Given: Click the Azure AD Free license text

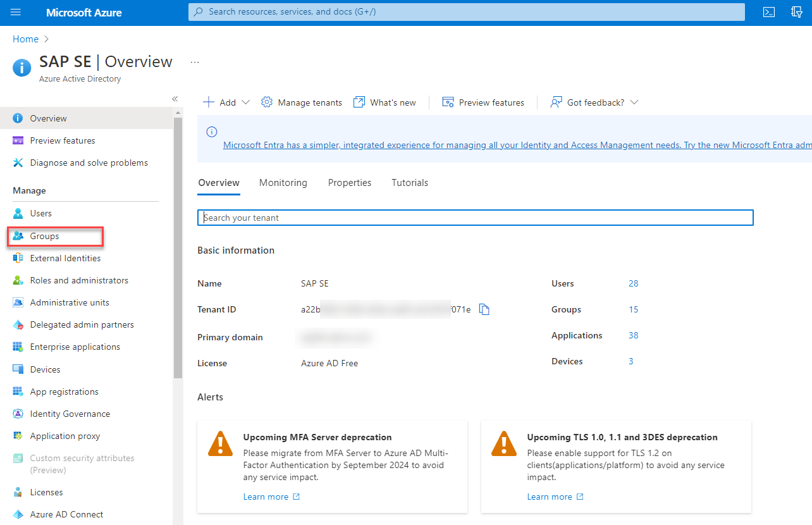Looking at the screenshot, I should pyautogui.click(x=329, y=363).
